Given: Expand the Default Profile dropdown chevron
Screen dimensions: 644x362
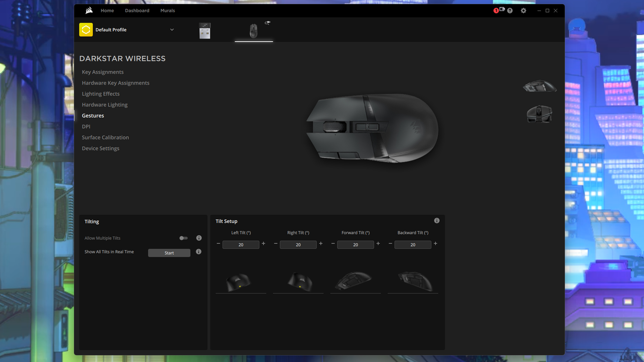Looking at the screenshot, I should tap(172, 30).
